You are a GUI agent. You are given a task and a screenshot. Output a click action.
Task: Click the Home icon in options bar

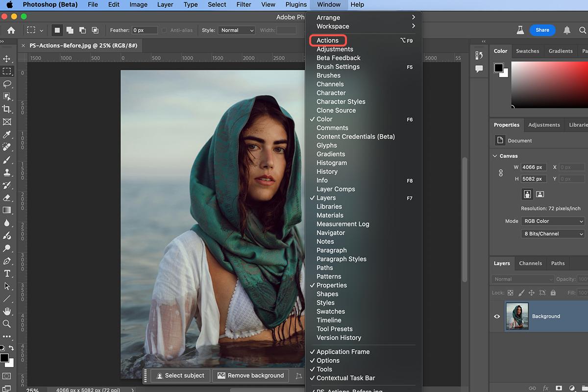click(x=11, y=30)
